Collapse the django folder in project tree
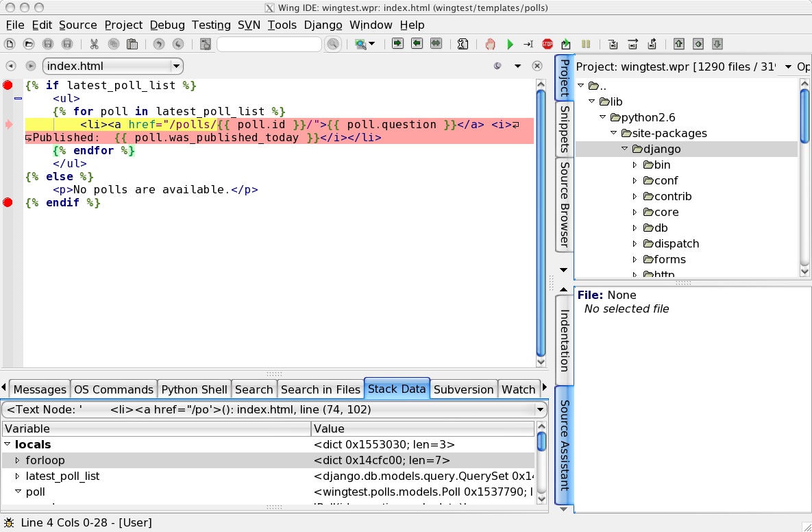The height and width of the screenshot is (532, 812). [624, 149]
